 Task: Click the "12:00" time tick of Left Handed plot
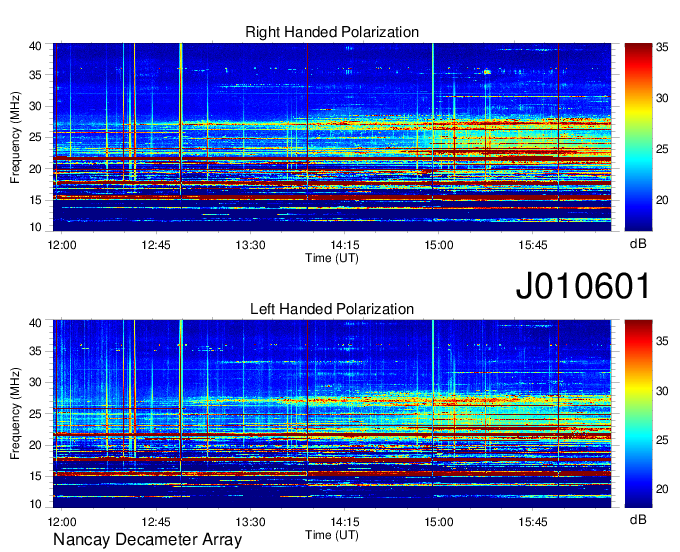(62, 522)
